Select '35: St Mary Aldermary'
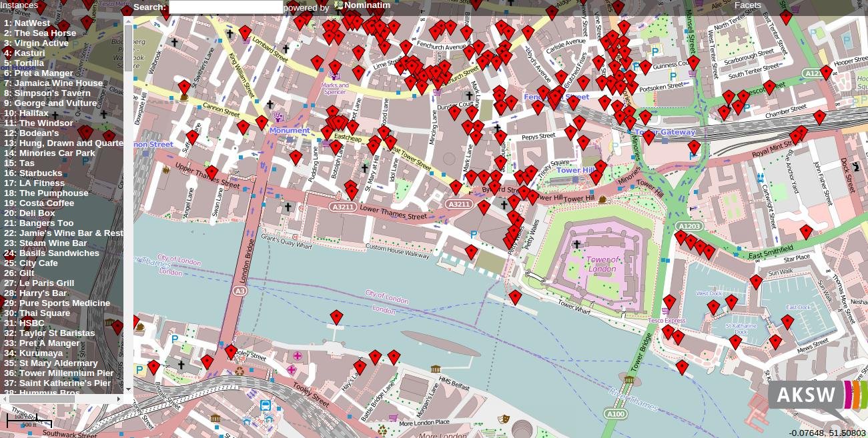 [x=51, y=363]
